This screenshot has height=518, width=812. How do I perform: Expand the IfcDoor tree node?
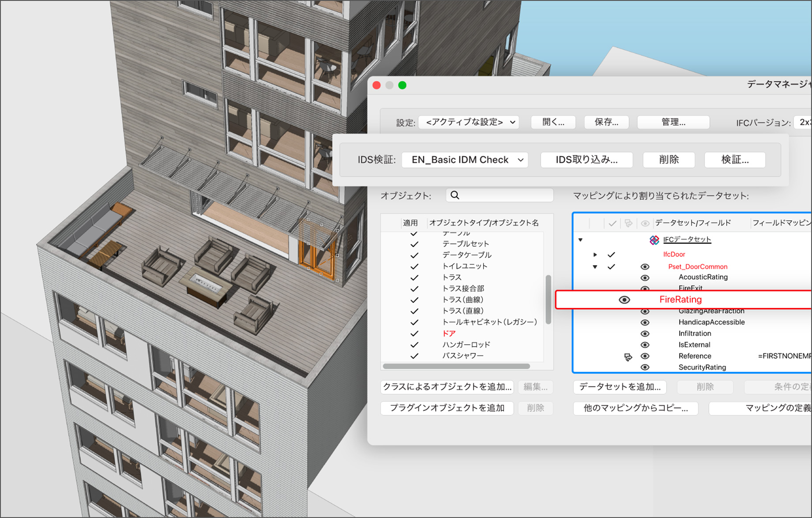(595, 255)
